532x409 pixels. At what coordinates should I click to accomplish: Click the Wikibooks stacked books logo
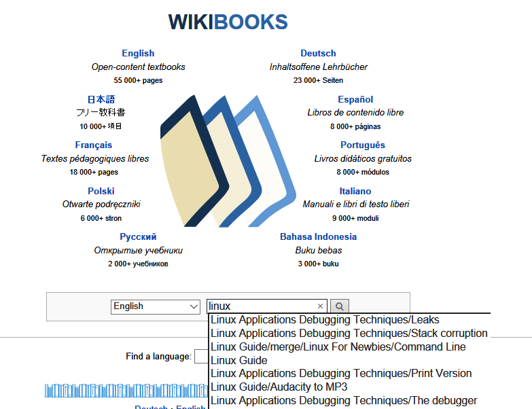(x=228, y=161)
